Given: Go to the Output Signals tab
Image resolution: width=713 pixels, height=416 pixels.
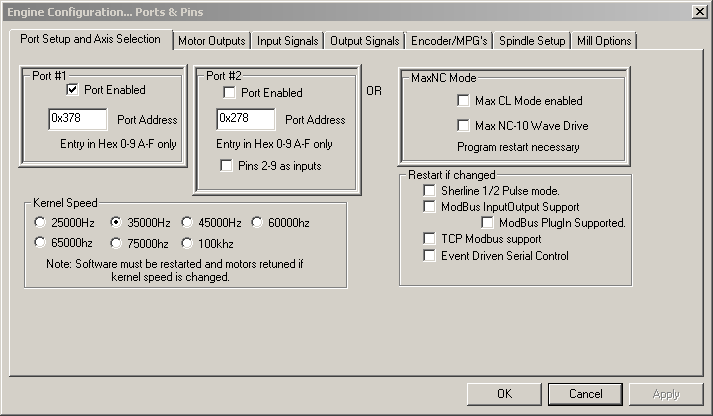Looking at the screenshot, I should click(365, 41).
